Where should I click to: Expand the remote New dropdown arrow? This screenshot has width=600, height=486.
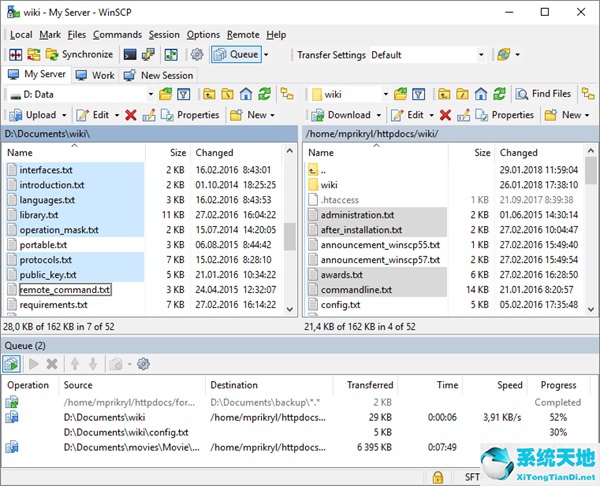tap(587, 115)
